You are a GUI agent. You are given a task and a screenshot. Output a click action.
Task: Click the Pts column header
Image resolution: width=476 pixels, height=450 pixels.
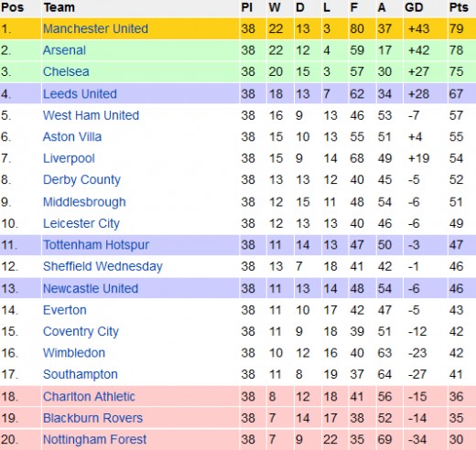coord(459,7)
